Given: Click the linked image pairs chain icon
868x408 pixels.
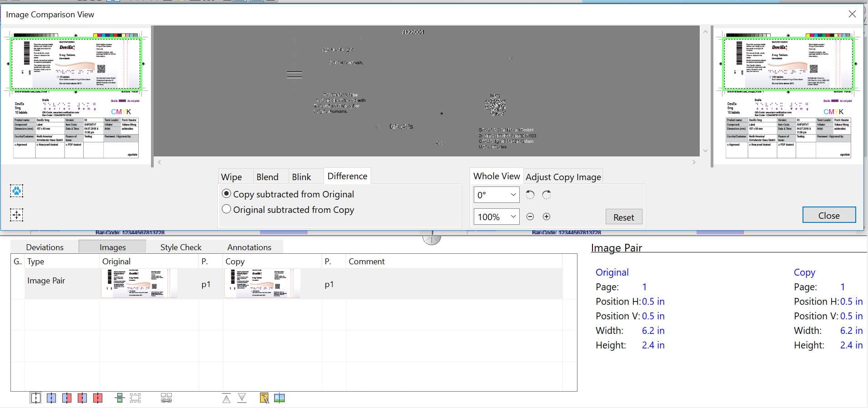Looking at the screenshot, I should [x=166, y=398].
